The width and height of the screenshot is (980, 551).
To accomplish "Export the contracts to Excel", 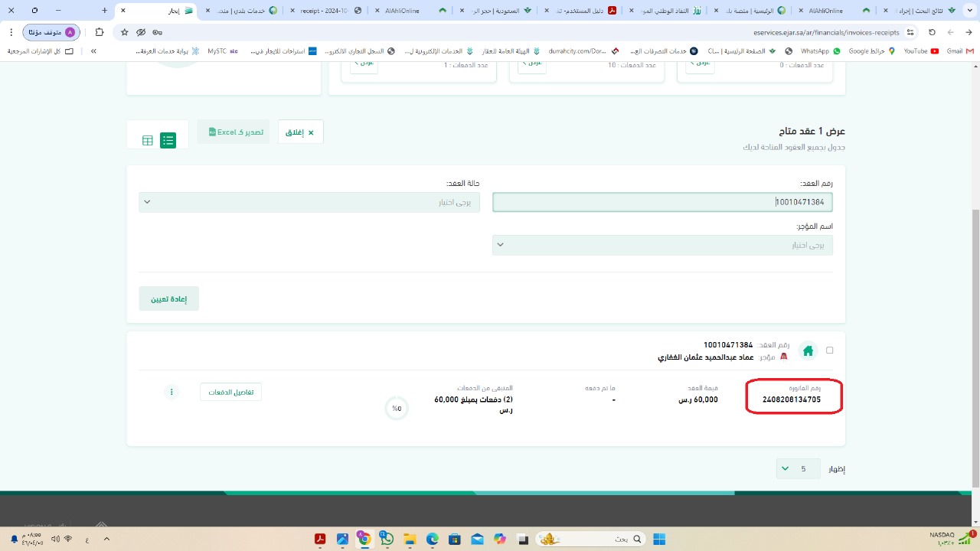I will [235, 132].
